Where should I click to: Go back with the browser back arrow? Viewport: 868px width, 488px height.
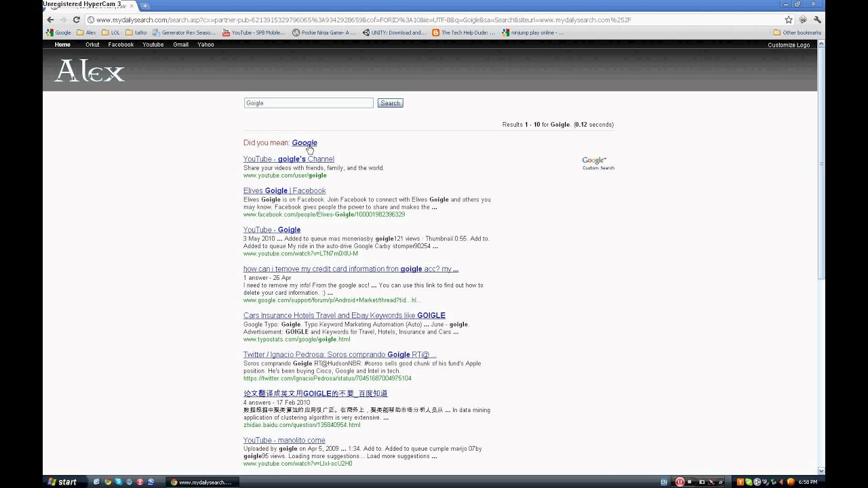coord(50,20)
